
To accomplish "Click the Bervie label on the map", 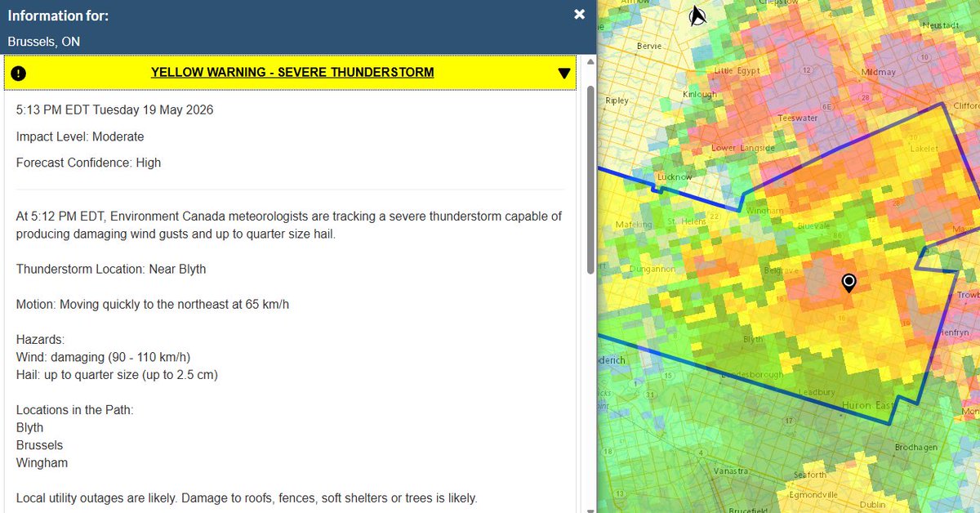I will point(649,47).
